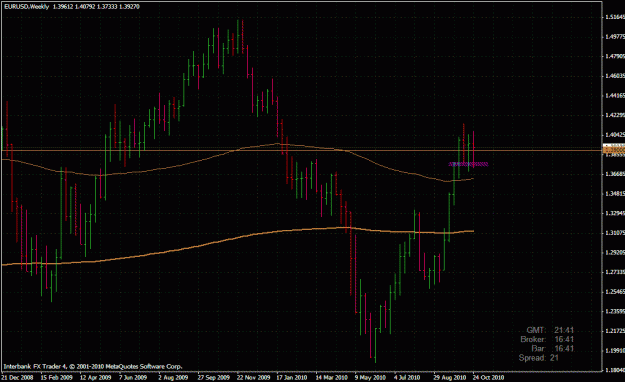Click the 1.46035 price scale label
The height and width of the screenshot is (382, 625).
[615, 76]
